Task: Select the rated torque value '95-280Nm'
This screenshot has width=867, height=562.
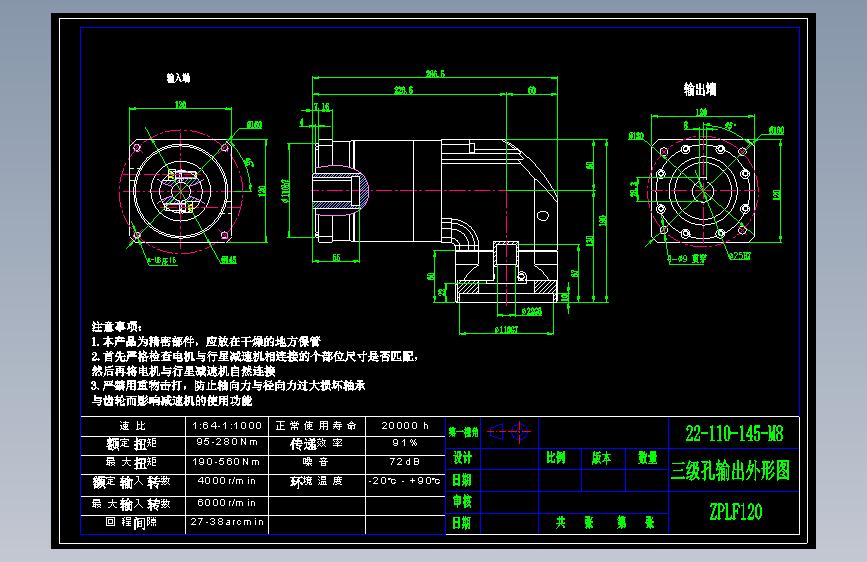Action: point(227,442)
